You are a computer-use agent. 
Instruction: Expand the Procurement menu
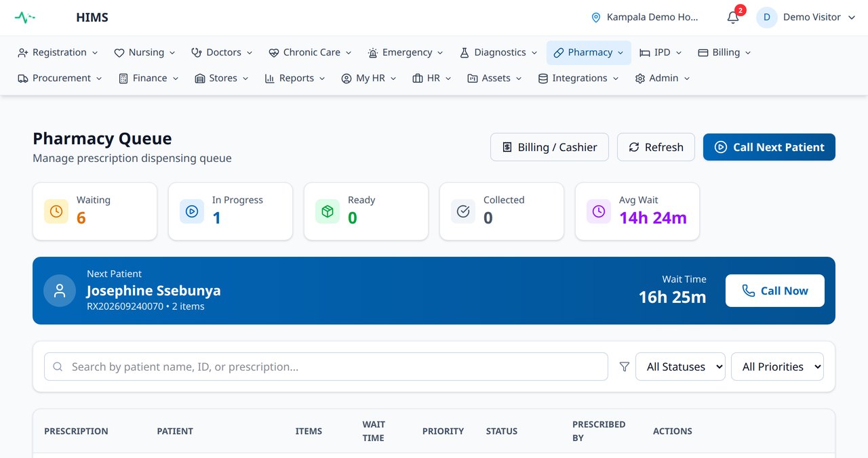tap(60, 78)
